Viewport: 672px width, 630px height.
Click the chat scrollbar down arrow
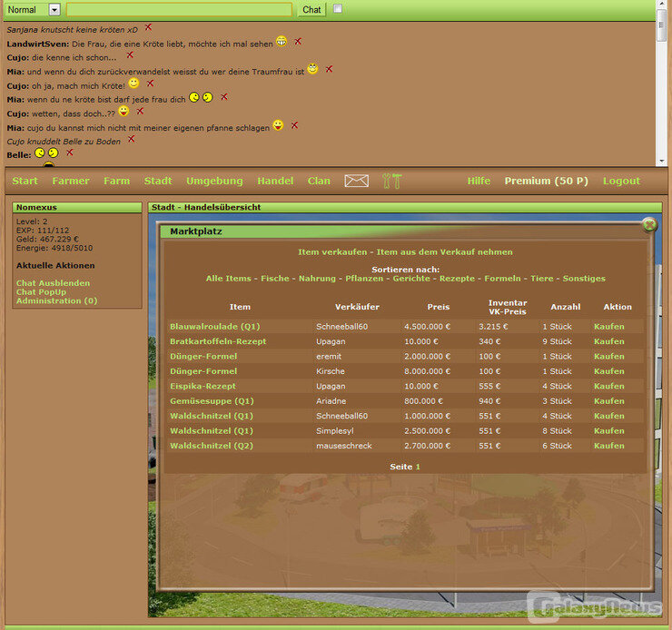point(662,161)
